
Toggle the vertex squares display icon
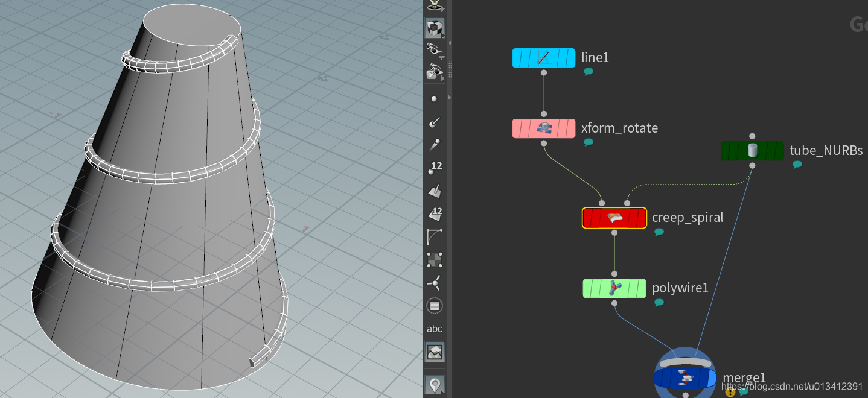(435, 260)
